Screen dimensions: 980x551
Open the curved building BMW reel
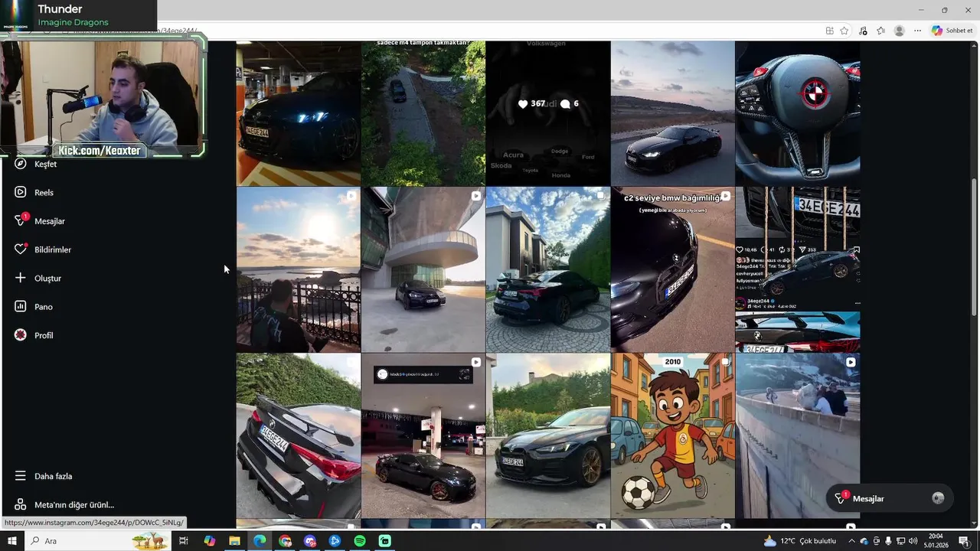[x=423, y=269]
